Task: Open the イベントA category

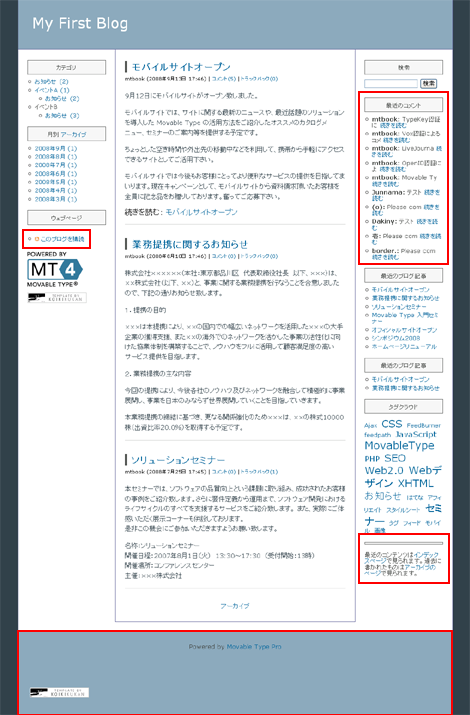Action: 52,90
